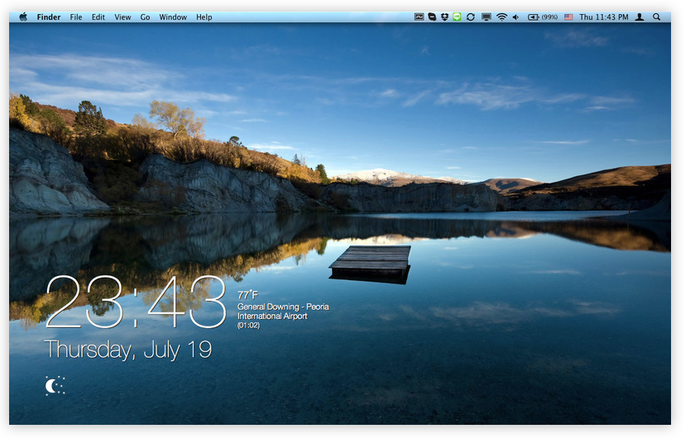Open the View menu
700x443 pixels.
122,17
